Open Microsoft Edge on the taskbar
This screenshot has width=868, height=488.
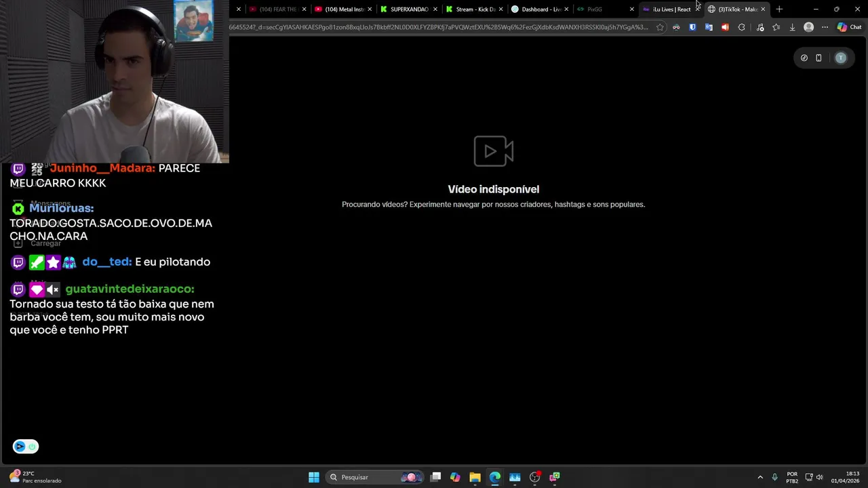495,477
